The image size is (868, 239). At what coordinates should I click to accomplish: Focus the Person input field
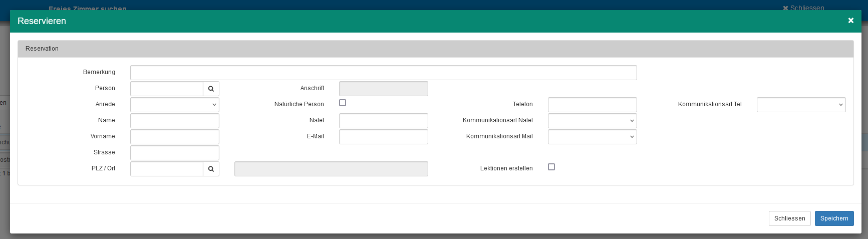click(x=167, y=89)
